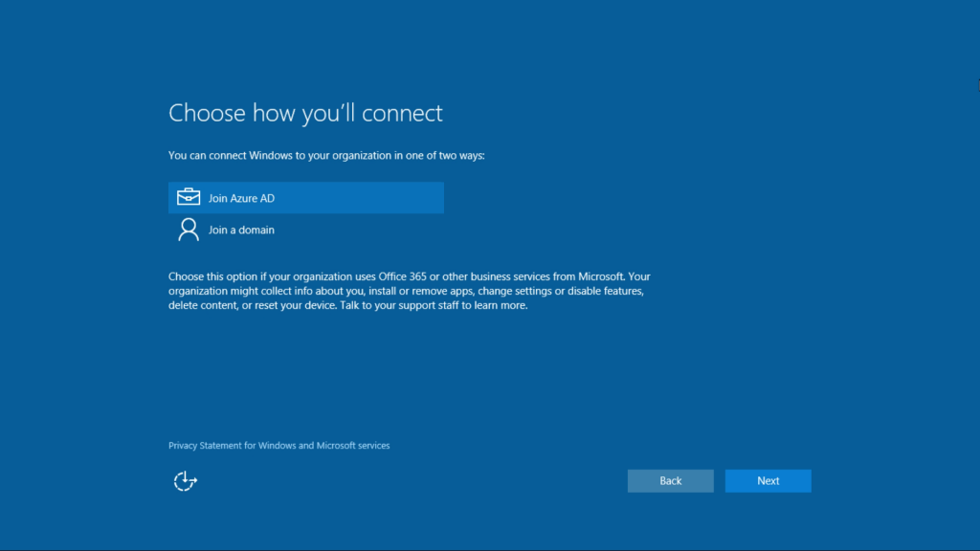Screen dimensions: 980x551
Task: Open Privacy Statement for Windows and Microsoft services
Action: [x=278, y=446]
